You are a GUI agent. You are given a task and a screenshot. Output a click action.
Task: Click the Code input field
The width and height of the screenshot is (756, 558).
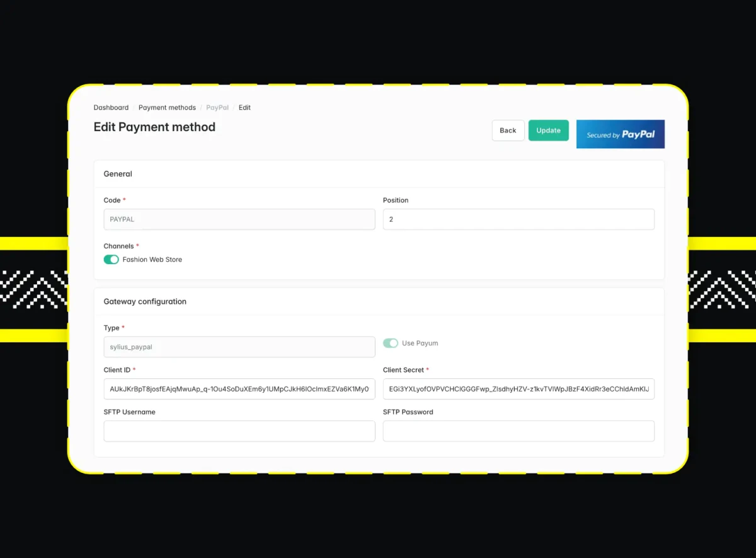[239, 219]
